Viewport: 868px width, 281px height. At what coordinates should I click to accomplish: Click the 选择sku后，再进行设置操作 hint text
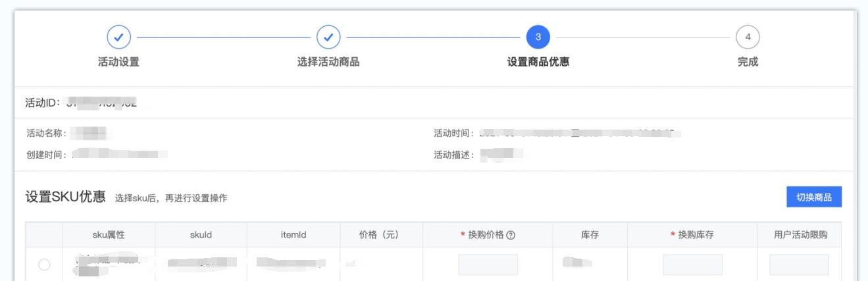coord(171,199)
